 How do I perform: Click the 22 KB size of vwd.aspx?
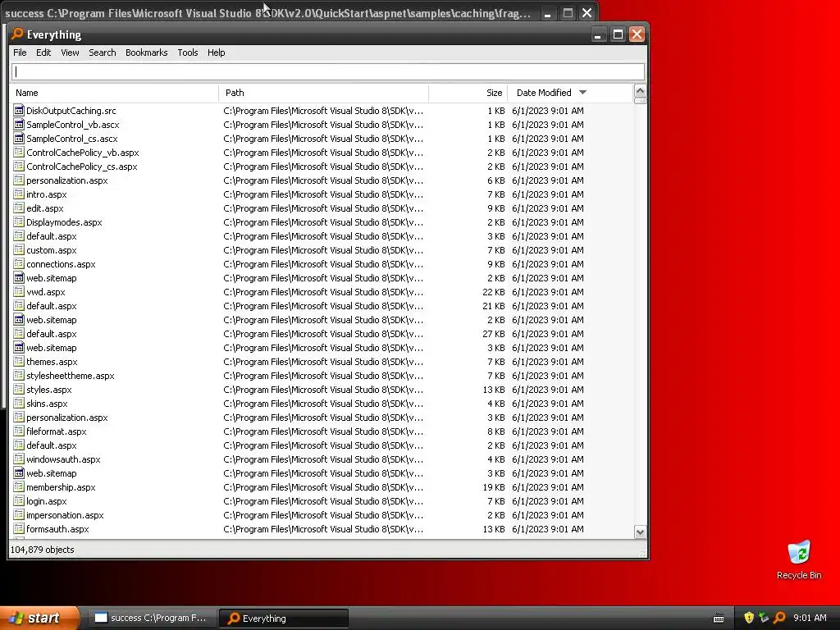[x=493, y=292]
